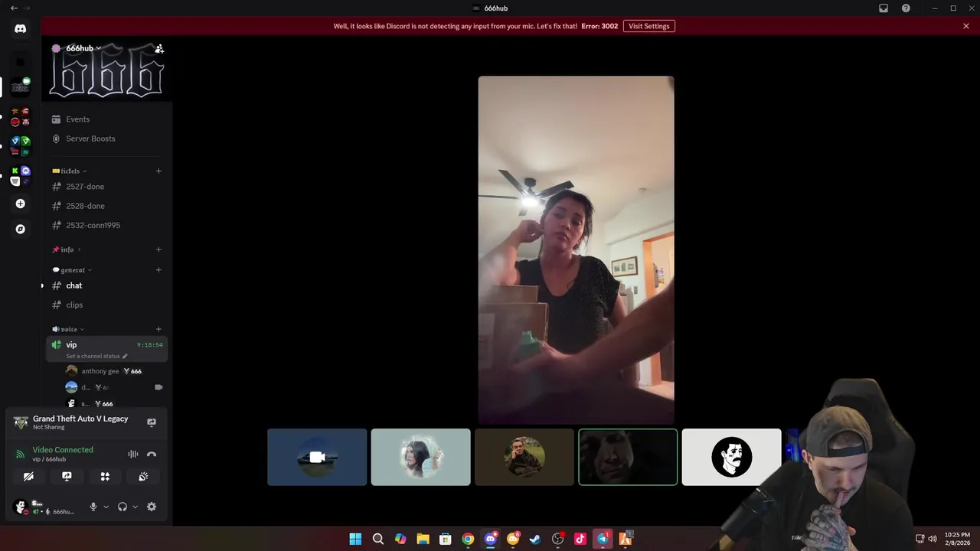
Task: Open the 666hub server name dropdown
Action: [83, 48]
